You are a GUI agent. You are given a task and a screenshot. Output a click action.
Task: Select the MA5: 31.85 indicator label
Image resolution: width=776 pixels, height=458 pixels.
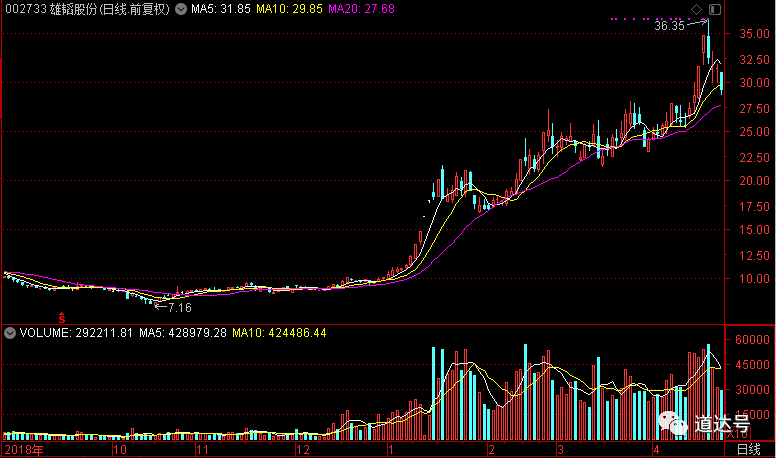pyautogui.click(x=221, y=9)
